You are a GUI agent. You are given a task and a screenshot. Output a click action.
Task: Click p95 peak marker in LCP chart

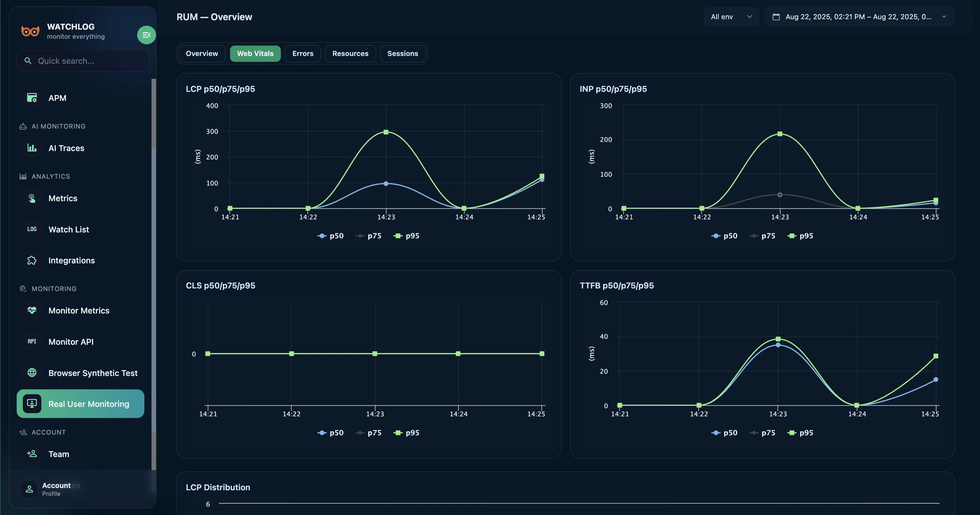click(x=386, y=132)
